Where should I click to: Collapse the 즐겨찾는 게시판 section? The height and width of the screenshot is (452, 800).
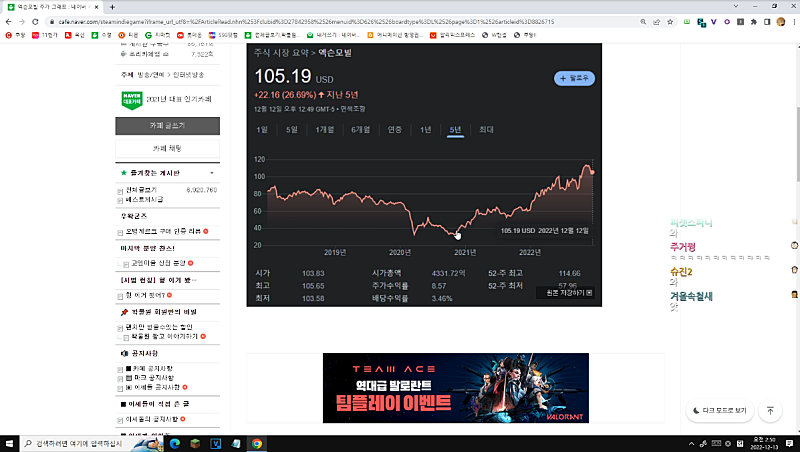pos(212,173)
